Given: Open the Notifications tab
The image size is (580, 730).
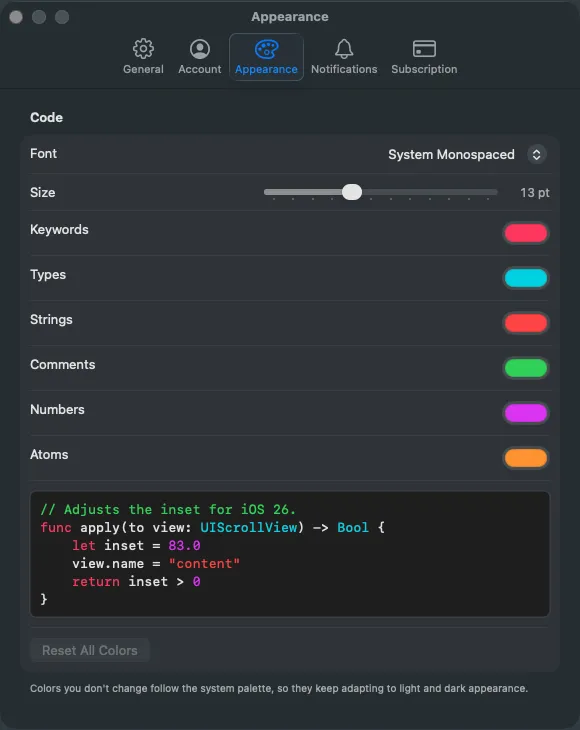Looking at the screenshot, I should click(x=344, y=57).
